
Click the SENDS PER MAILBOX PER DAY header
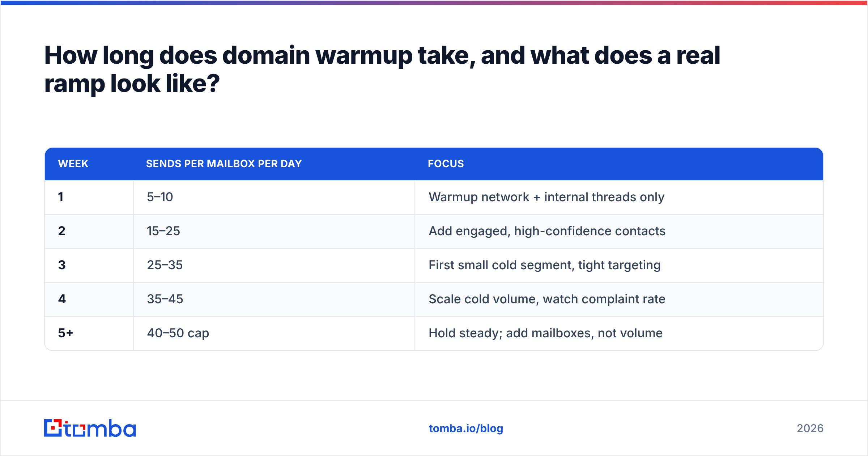(x=224, y=164)
